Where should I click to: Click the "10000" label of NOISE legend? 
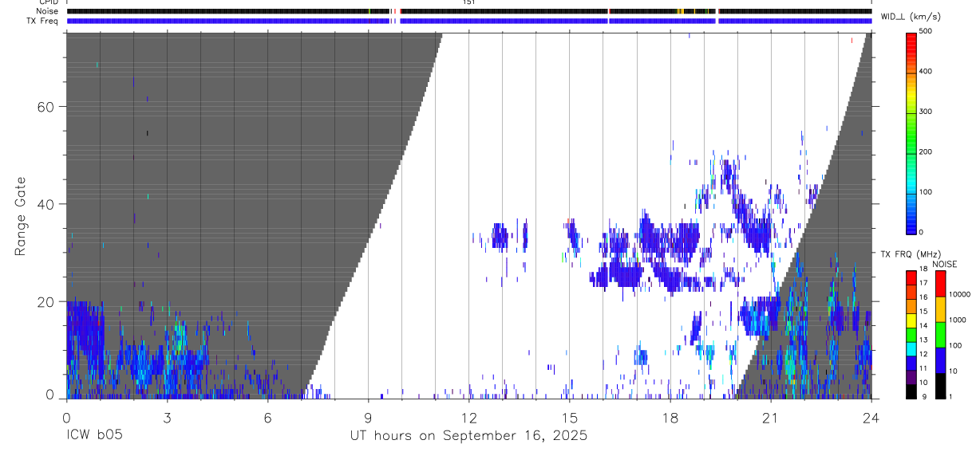coord(959,294)
